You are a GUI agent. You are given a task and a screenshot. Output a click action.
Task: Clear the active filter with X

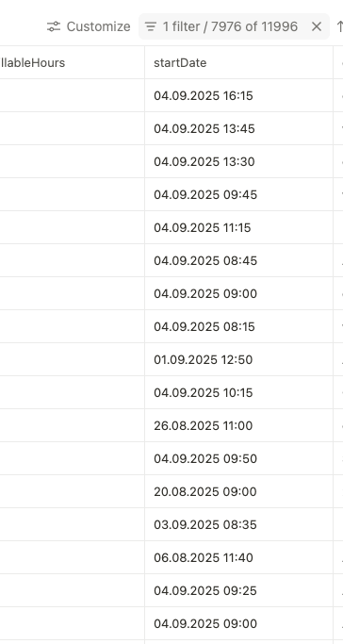317,26
